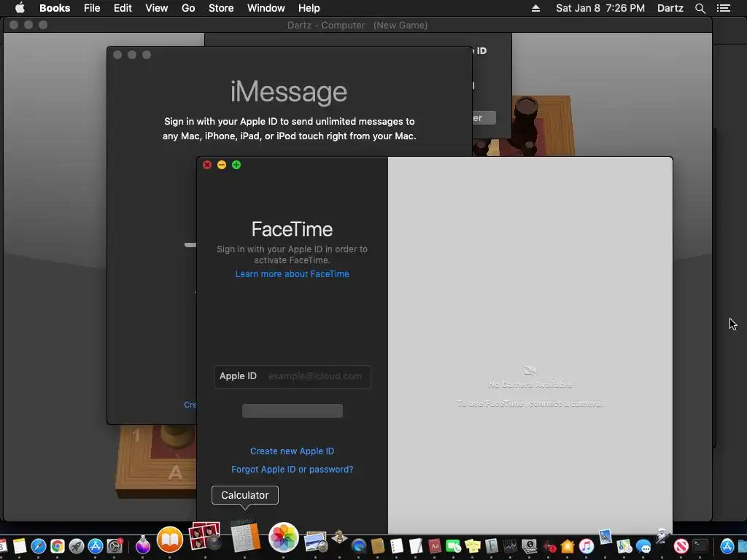Open the File menu

coord(92,8)
